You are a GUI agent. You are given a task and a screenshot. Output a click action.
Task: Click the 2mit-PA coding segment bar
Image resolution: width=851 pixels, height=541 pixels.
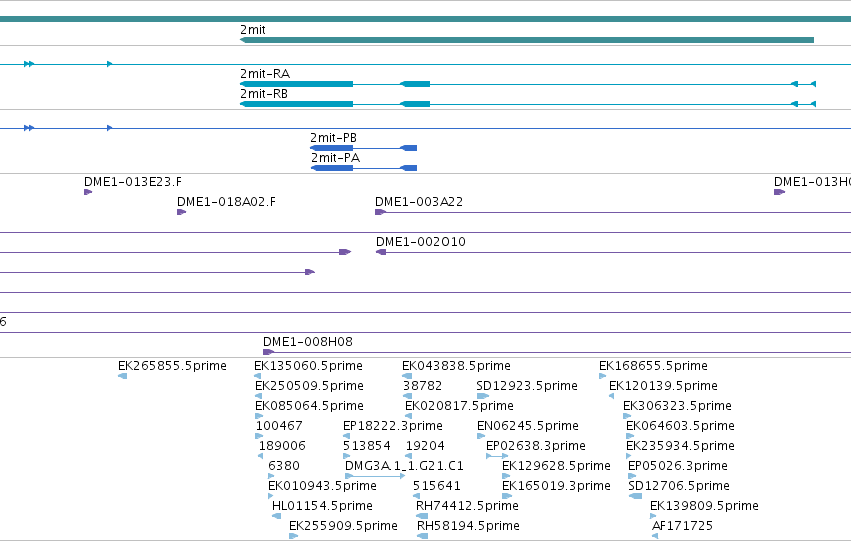(332, 168)
